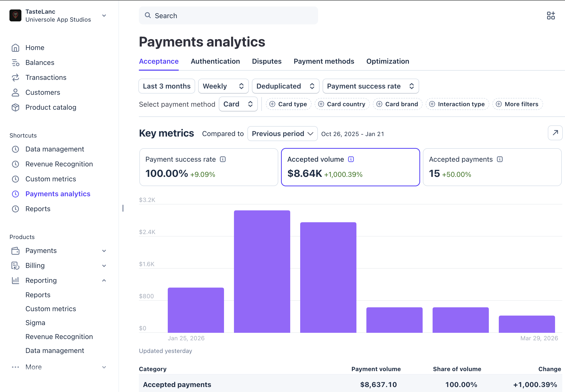This screenshot has width=565, height=392.
Task: Click the Last 3 months date range button
Action: [x=167, y=86]
